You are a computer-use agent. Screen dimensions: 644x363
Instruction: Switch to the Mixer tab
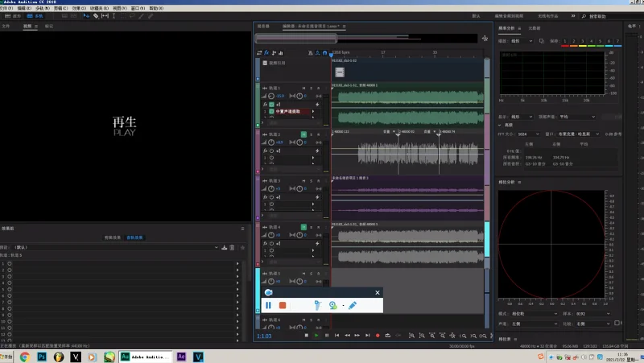click(x=263, y=27)
